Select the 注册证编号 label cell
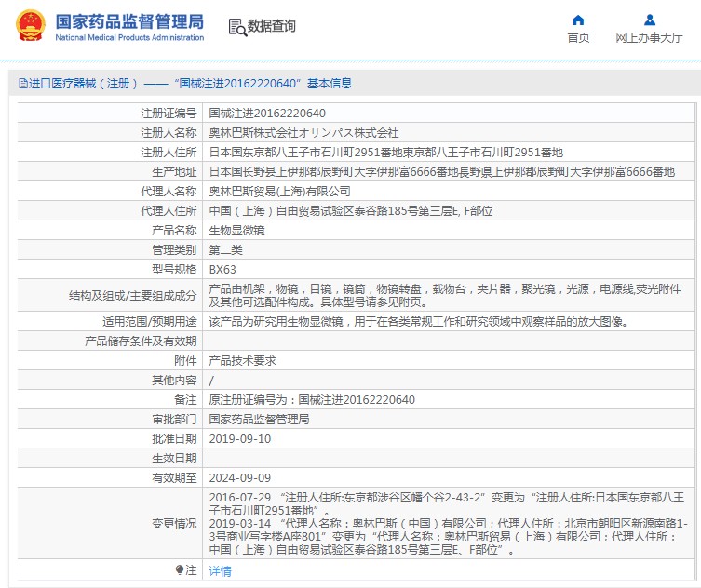Screen dimensions: 701x588 [x=169, y=114]
